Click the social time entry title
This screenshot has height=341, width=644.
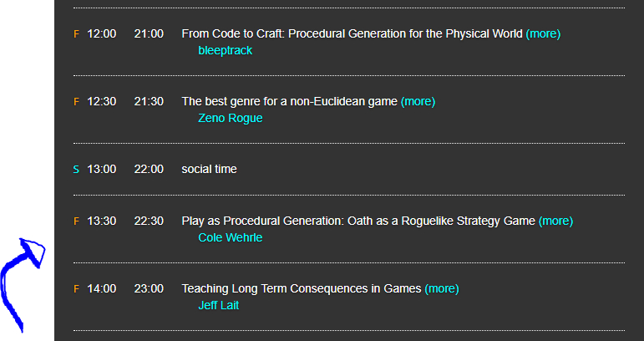pyautogui.click(x=209, y=170)
